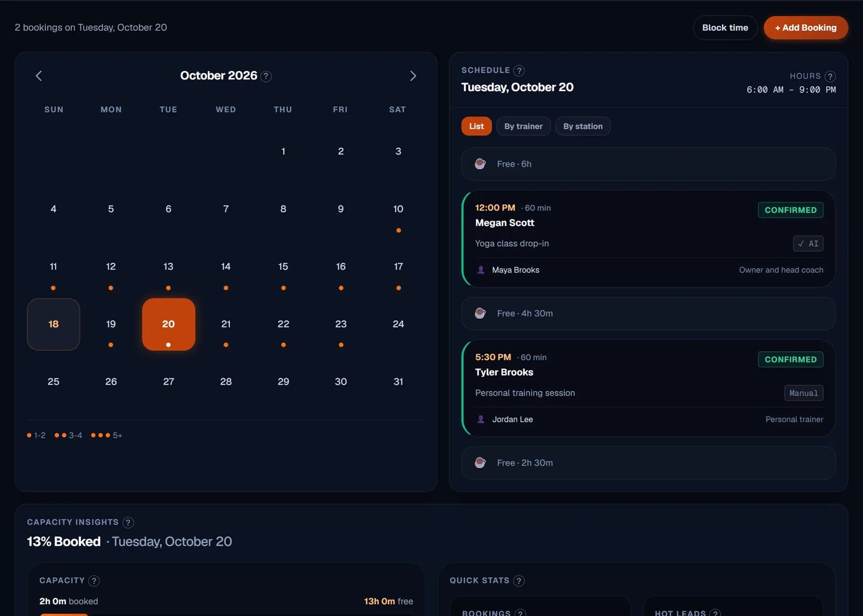Click the Free · 2h 30m slot row
This screenshot has width=863, height=616.
pos(648,463)
